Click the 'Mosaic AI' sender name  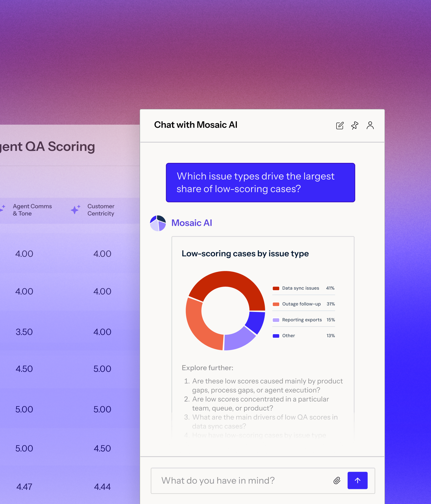[x=192, y=223]
